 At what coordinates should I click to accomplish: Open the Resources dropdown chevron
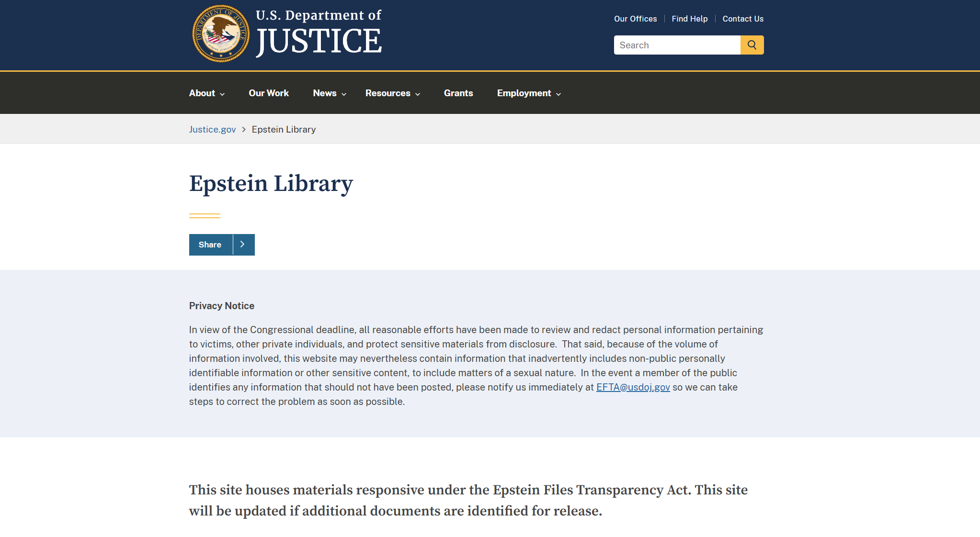[x=418, y=94]
